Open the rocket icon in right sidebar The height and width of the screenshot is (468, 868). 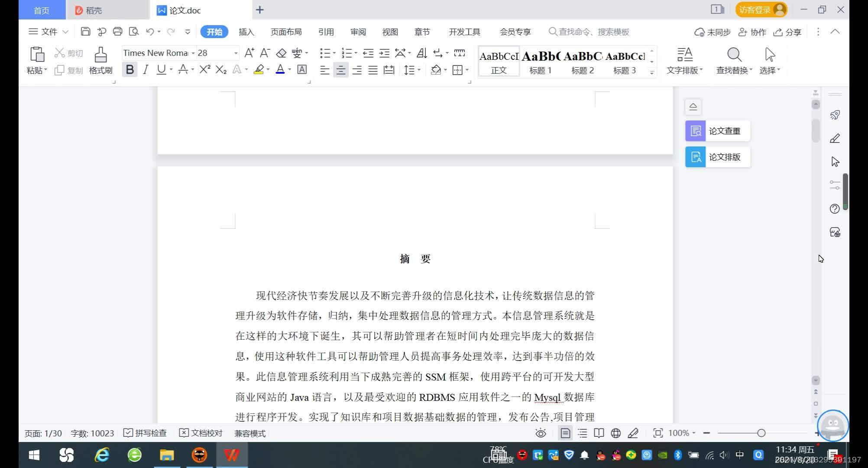click(x=835, y=115)
